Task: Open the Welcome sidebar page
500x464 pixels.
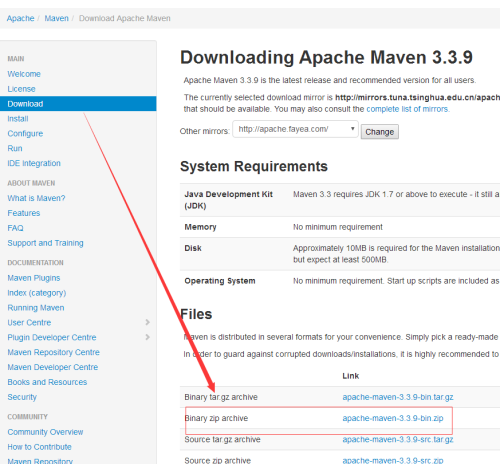Action: pyautogui.click(x=24, y=74)
